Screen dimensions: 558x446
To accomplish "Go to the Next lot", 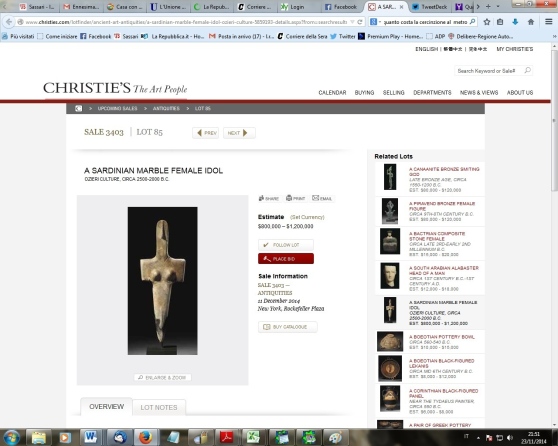I will (x=239, y=133).
